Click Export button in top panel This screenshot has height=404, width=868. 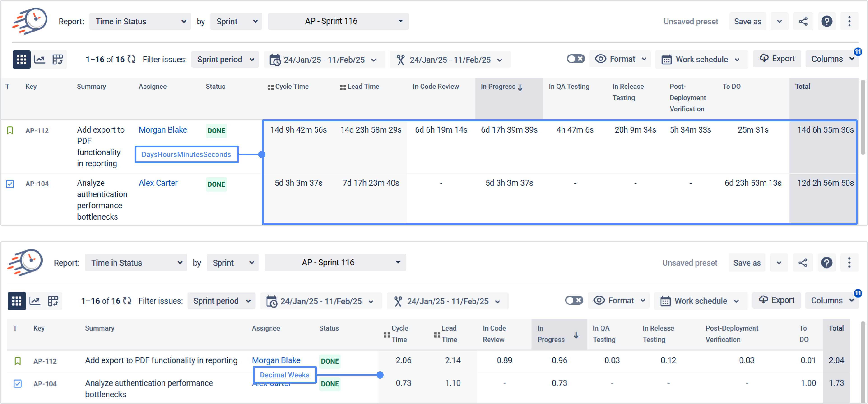pyautogui.click(x=777, y=59)
